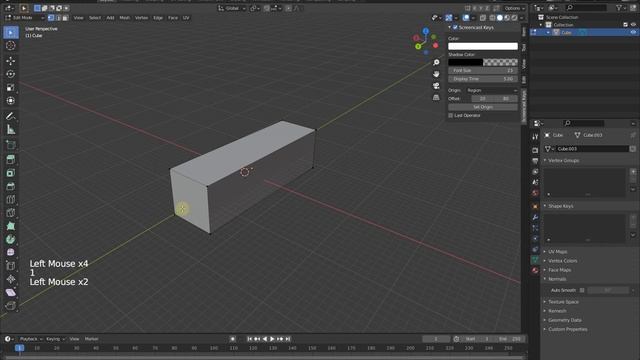This screenshot has height=360, width=640.
Task: Expand the Vertex Groups panel
Action: coord(563,160)
